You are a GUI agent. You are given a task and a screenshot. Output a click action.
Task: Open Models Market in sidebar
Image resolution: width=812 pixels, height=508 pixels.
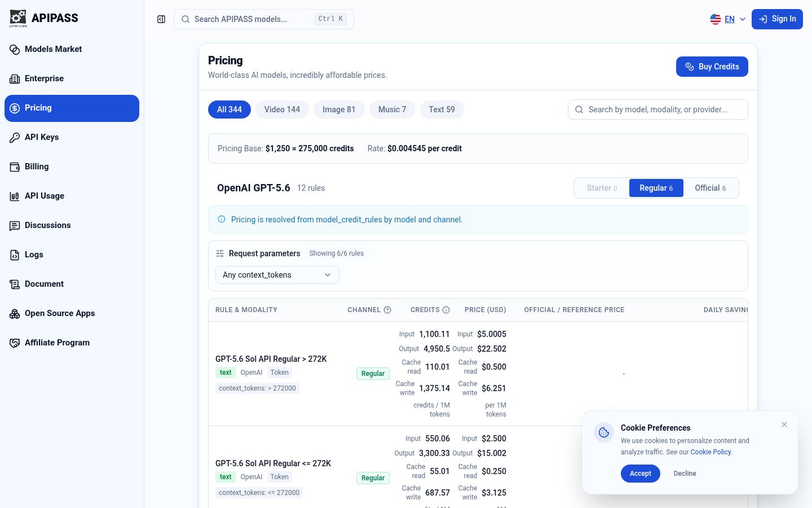point(72,50)
